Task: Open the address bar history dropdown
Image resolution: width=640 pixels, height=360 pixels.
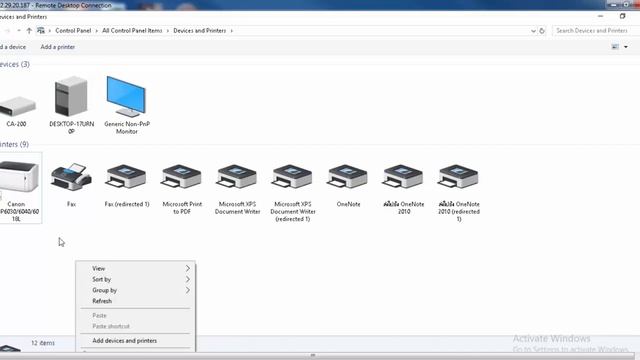Action: click(533, 31)
